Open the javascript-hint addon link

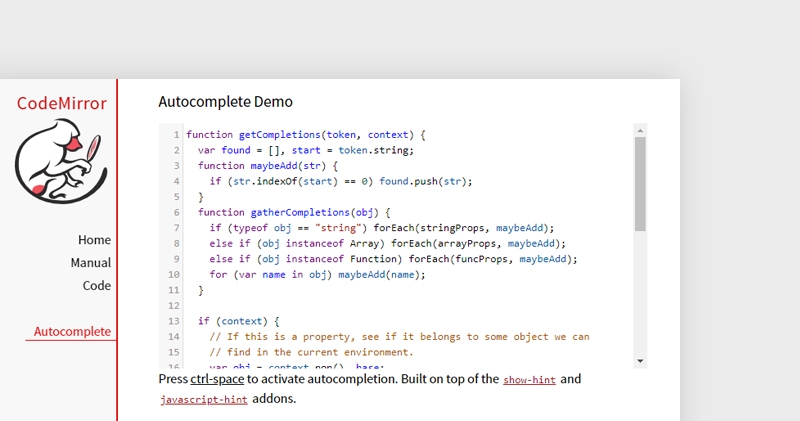click(204, 400)
